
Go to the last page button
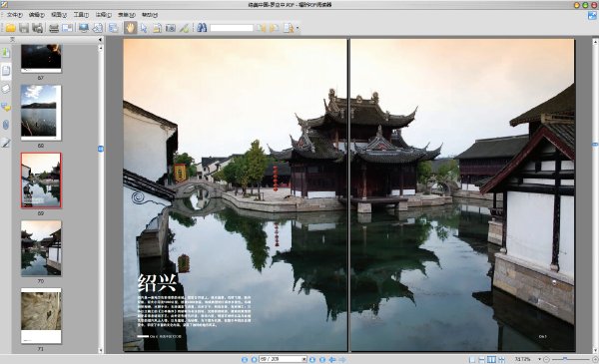(322, 359)
